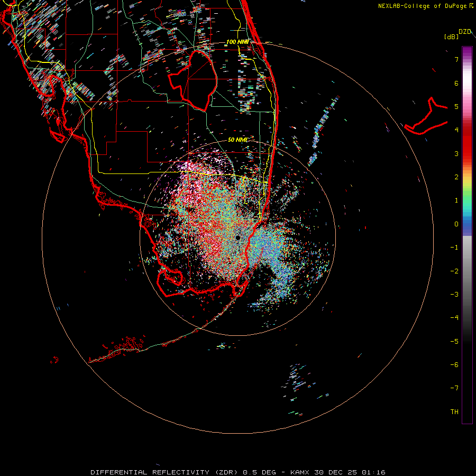Pick the -3 label on the scale
476x476 pixels.
coord(454,295)
